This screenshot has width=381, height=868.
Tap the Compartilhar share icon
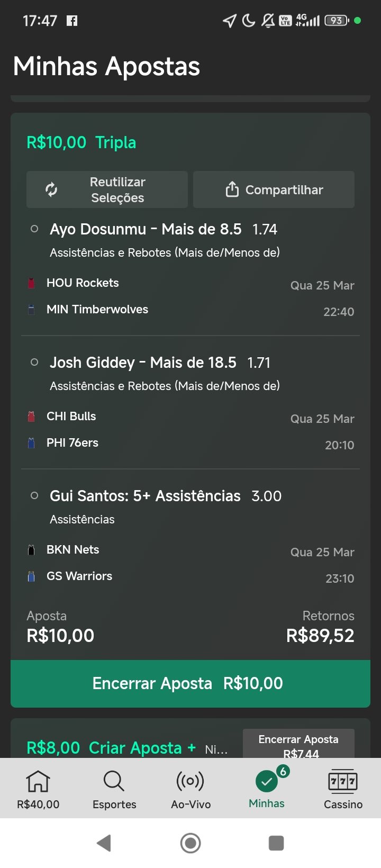point(232,189)
